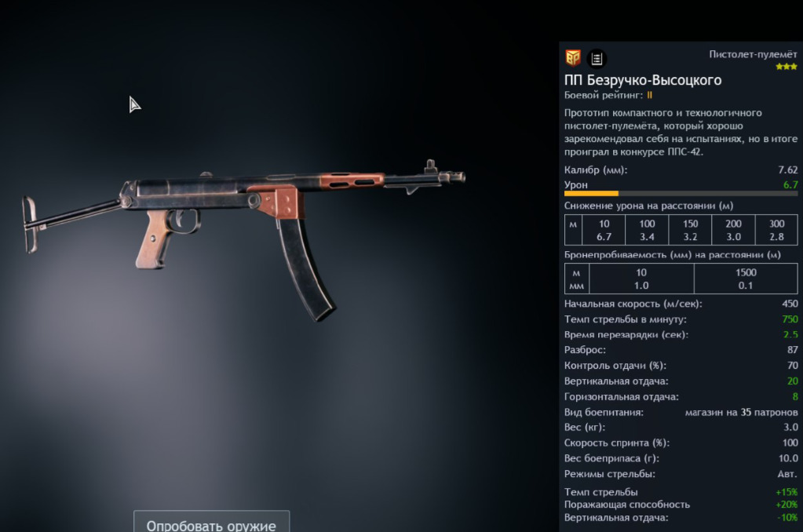This screenshot has width=803, height=532.
Task: Click the «Поражающая способность» +20% bonus line
Action: coord(681,505)
